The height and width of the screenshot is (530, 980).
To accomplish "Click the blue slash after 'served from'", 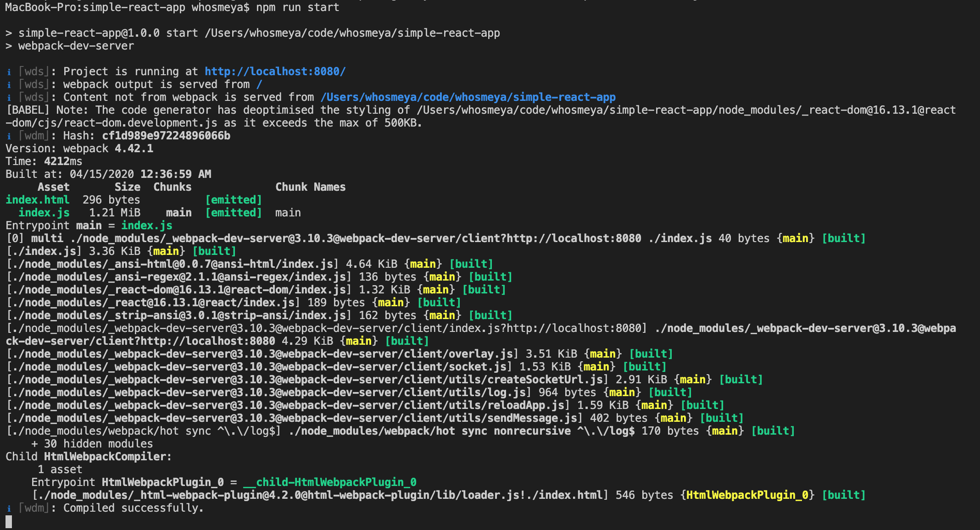I will [x=259, y=84].
